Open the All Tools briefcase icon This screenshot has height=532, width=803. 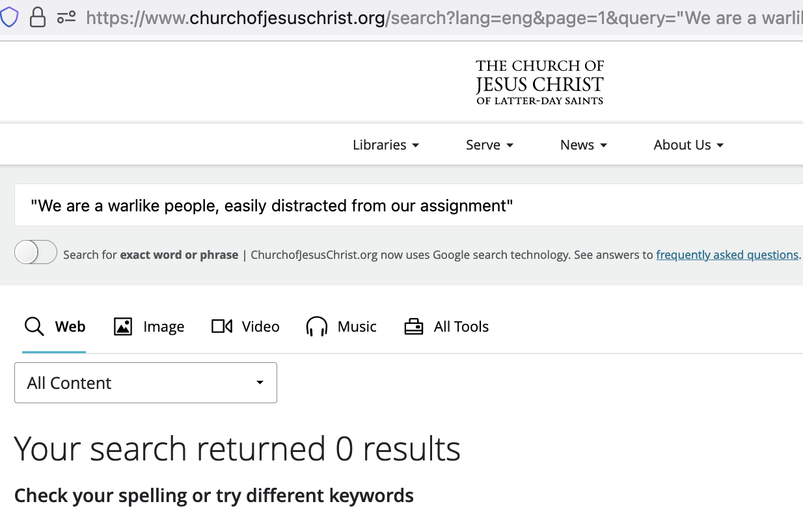tap(414, 326)
